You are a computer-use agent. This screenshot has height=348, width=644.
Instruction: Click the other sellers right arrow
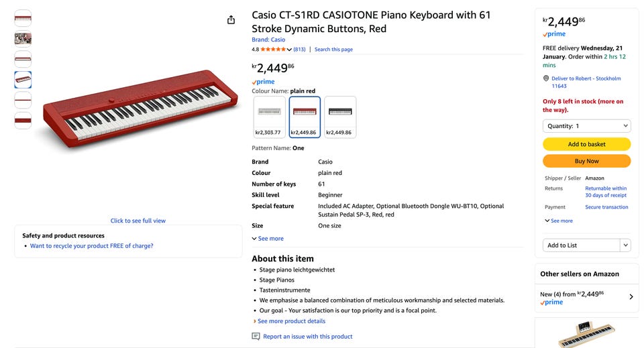pyautogui.click(x=631, y=297)
